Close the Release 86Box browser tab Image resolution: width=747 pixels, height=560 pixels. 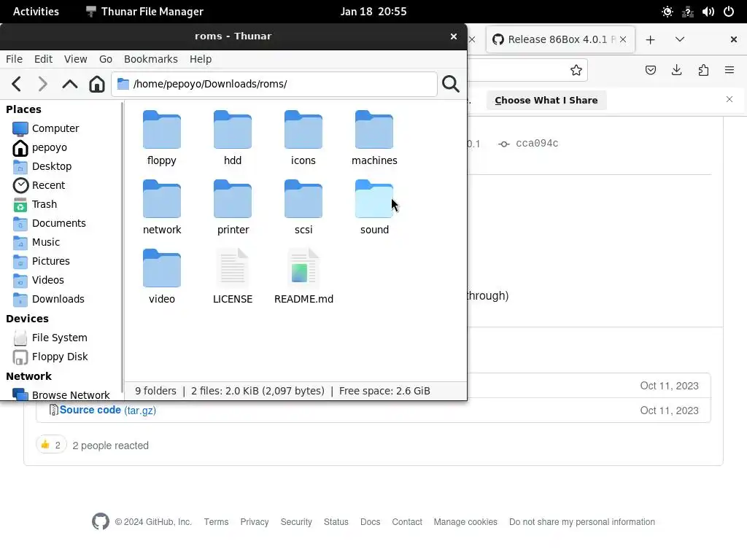(623, 39)
